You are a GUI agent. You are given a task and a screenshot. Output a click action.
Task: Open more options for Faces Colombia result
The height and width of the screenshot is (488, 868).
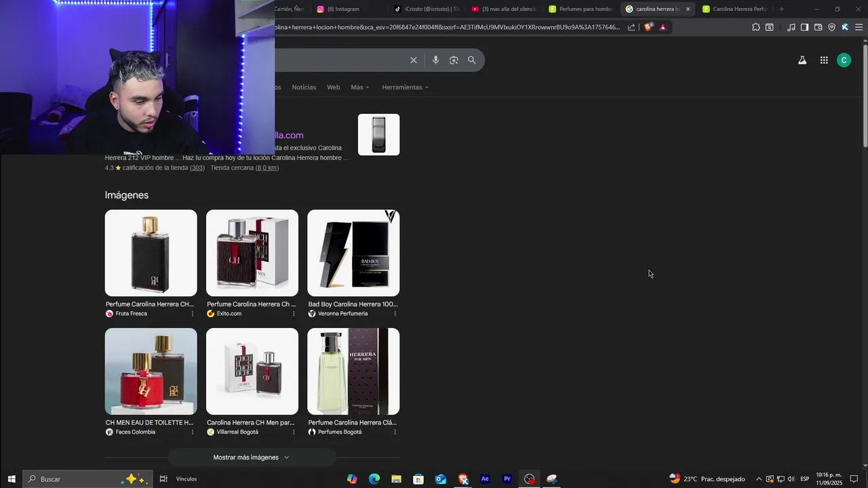(x=192, y=432)
